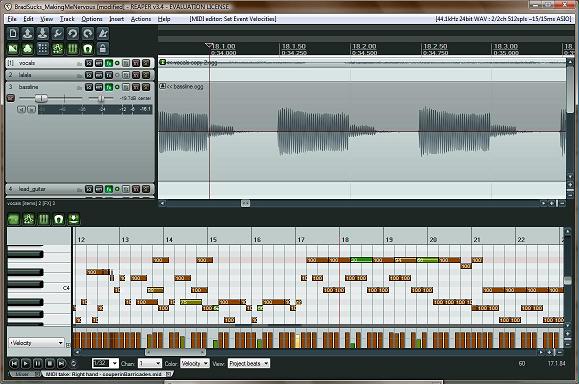Click bassline track pan slider knob
This screenshot has height=384, width=579.
click(101, 98)
